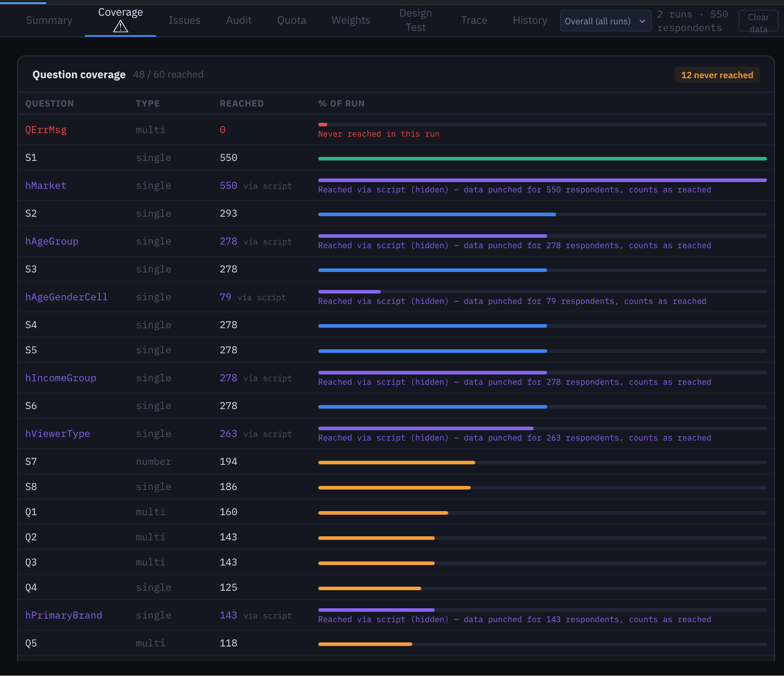Image resolution: width=784 pixels, height=677 pixels.
Task: Open the Weights tab
Action: point(351,20)
